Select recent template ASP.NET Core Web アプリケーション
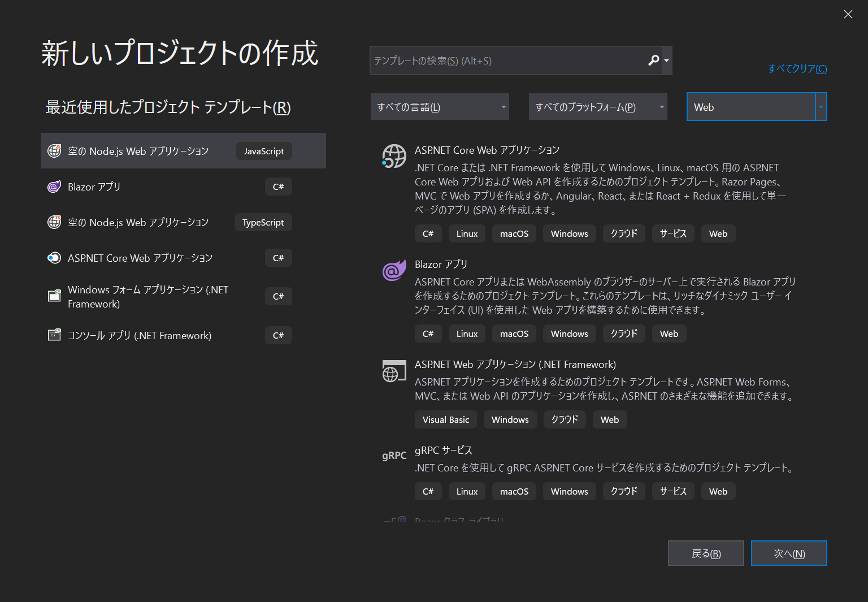This screenshot has height=602, width=868. pyautogui.click(x=183, y=258)
